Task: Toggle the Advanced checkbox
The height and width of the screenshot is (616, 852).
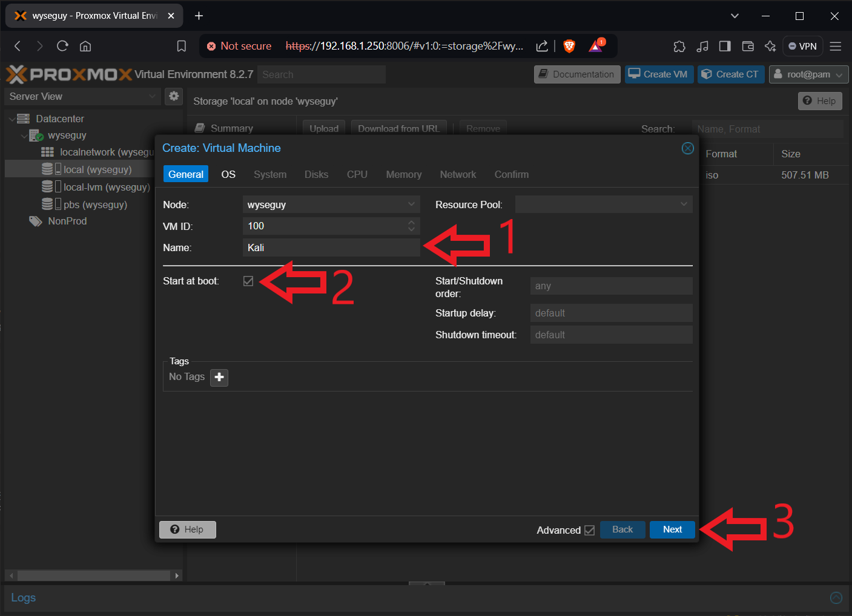Action: [589, 530]
